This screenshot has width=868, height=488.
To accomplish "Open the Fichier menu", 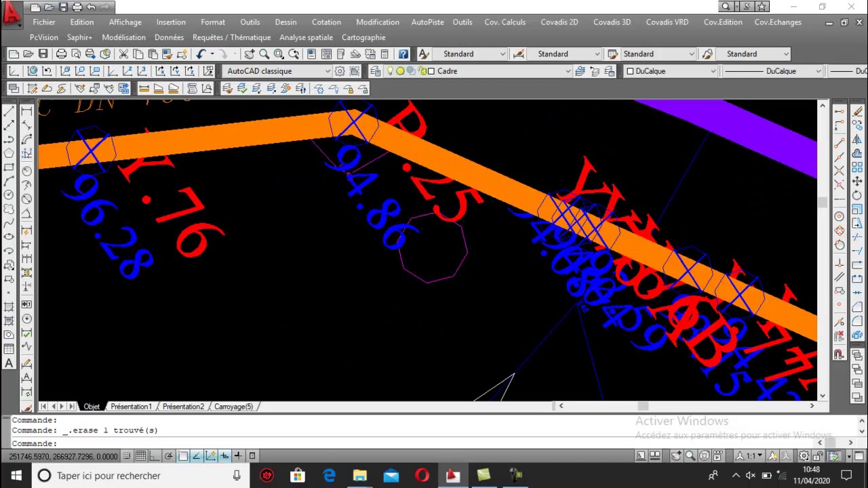I will point(44,22).
